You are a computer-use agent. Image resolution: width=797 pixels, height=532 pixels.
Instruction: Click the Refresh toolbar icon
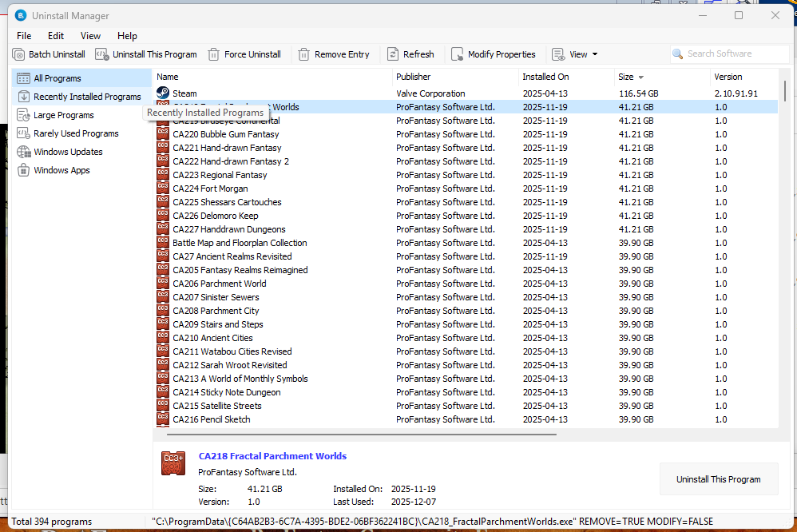[393, 54]
